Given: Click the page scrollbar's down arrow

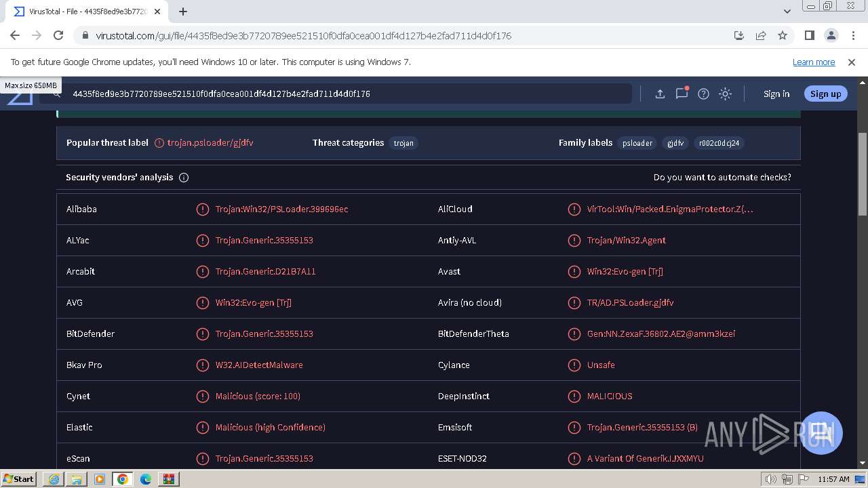Looking at the screenshot, I should (x=863, y=464).
